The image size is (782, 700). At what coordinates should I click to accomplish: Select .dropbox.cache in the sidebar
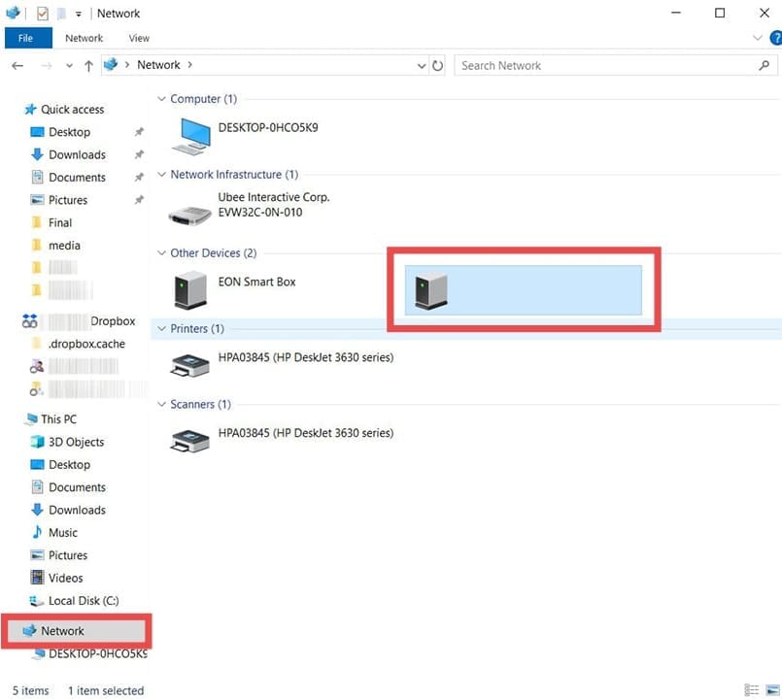(x=85, y=344)
